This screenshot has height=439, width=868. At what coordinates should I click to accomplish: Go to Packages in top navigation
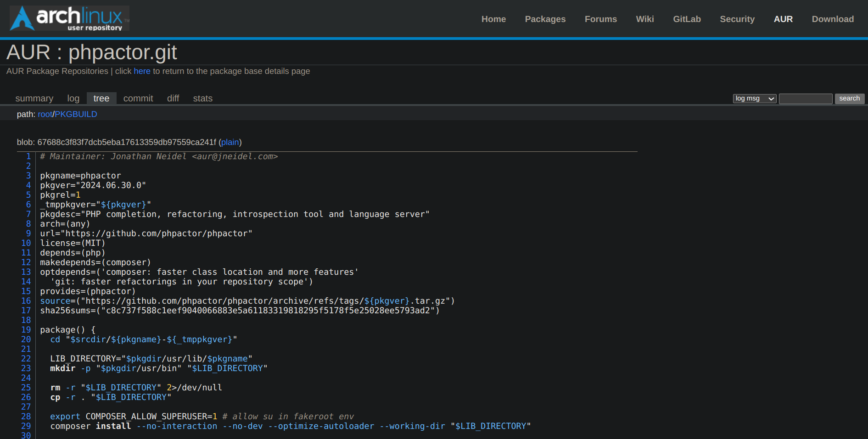click(545, 19)
